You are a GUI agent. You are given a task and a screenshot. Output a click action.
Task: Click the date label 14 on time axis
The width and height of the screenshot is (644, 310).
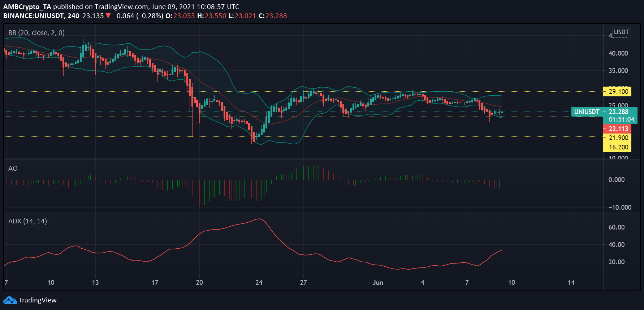pos(571,283)
